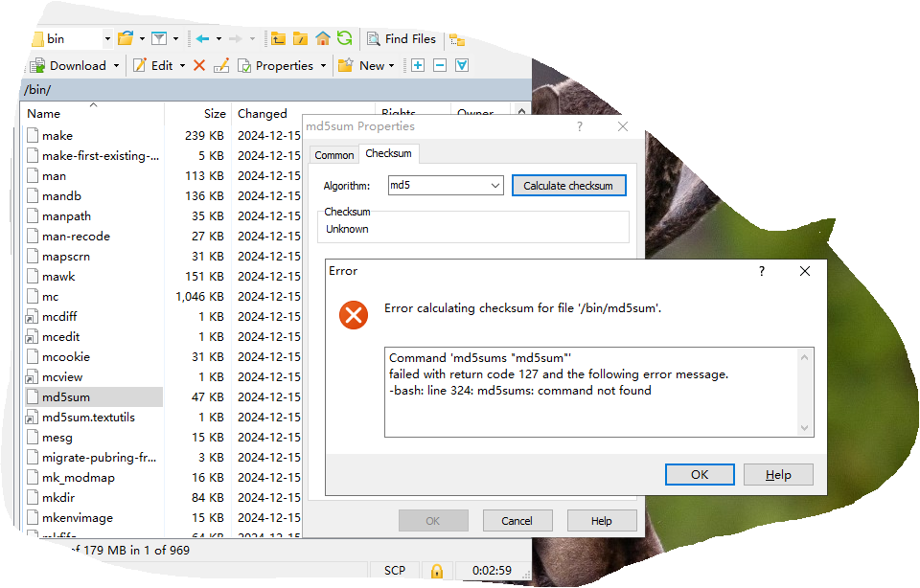The height and width of the screenshot is (588, 920).
Task: Select the Checksum tab
Action: tap(388, 153)
